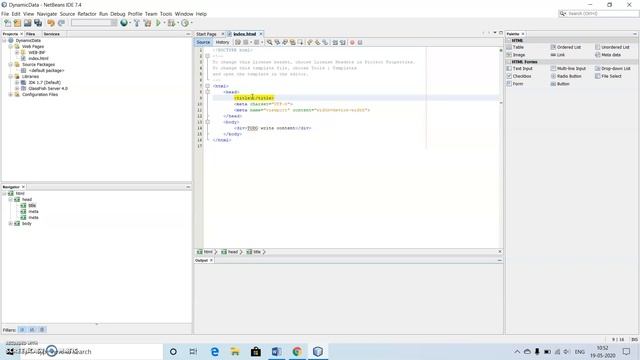Open Microsoft Edge from the taskbar

pyautogui.click(x=214, y=351)
